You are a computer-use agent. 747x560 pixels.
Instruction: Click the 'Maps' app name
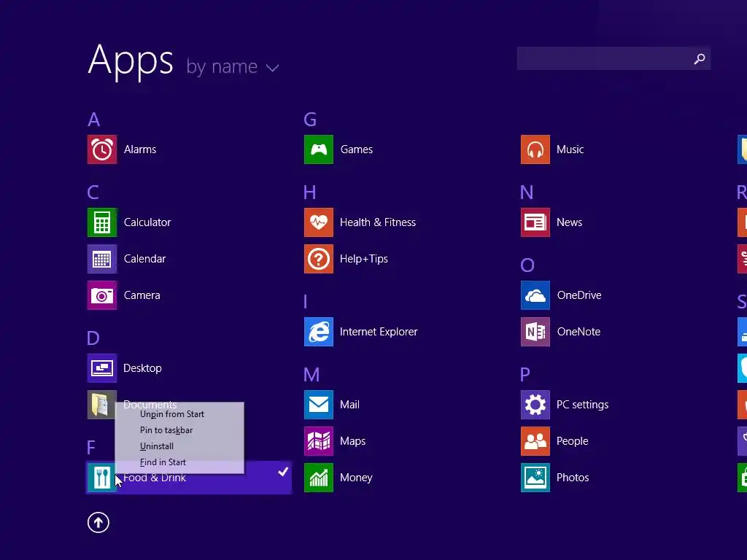352,441
